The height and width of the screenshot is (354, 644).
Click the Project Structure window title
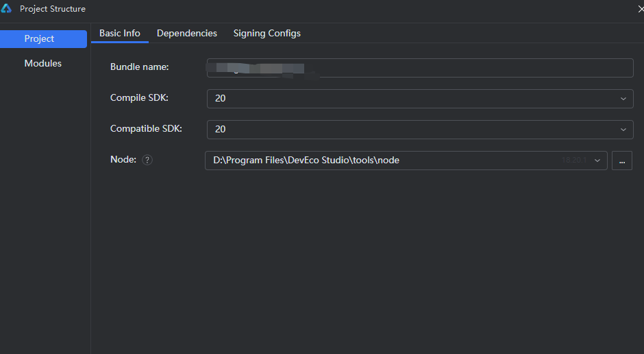[x=53, y=9]
